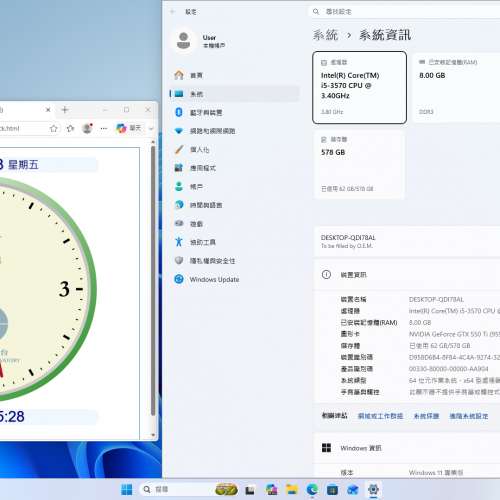
Task: Focus the Settings search box
Action: (x=404, y=12)
